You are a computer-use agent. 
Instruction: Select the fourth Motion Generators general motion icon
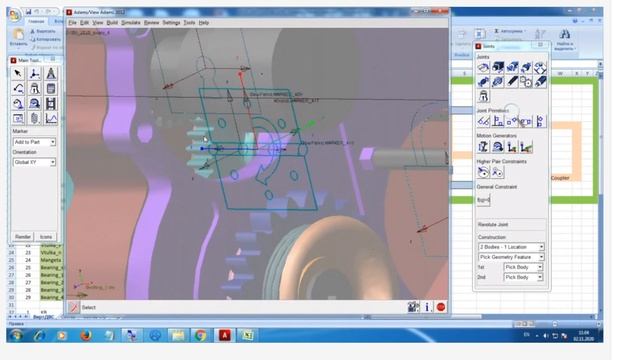point(526,147)
